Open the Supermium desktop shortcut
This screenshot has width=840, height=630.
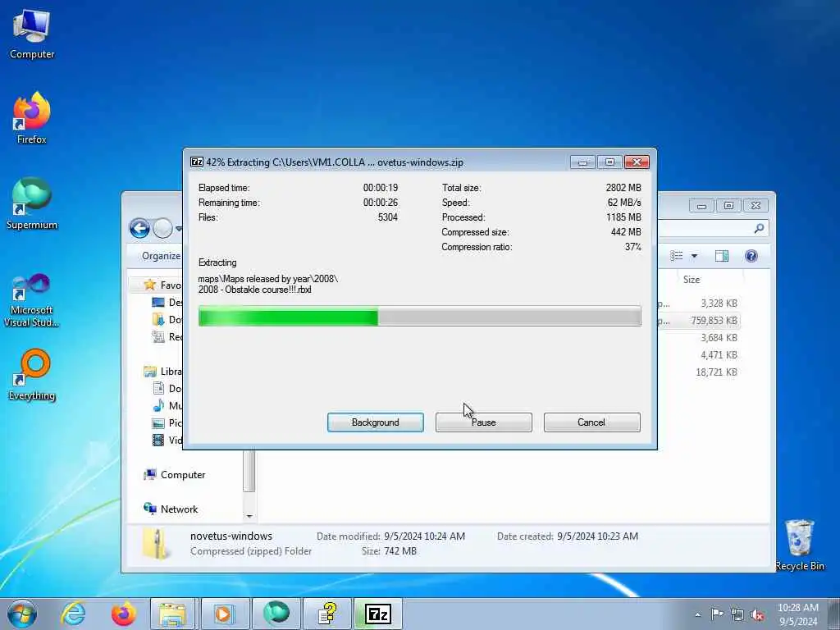click(x=32, y=203)
